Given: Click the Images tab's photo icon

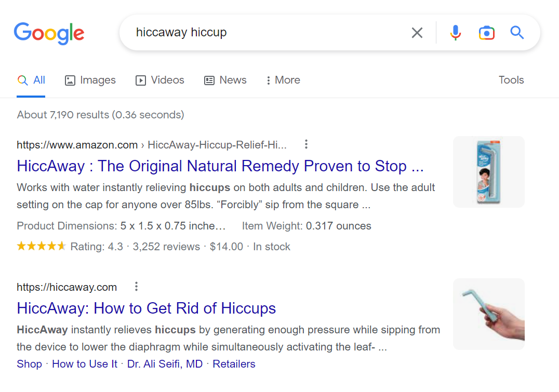Looking at the screenshot, I should point(69,80).
